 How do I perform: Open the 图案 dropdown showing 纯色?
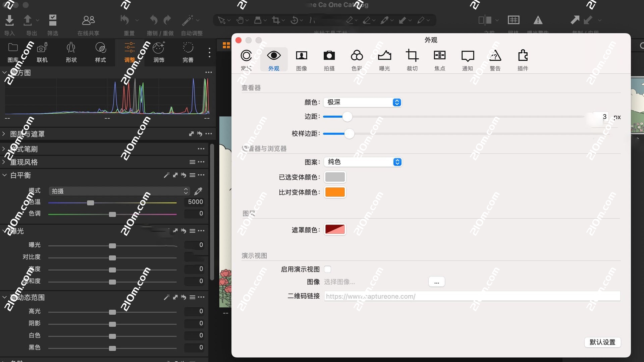pos(363,162)
